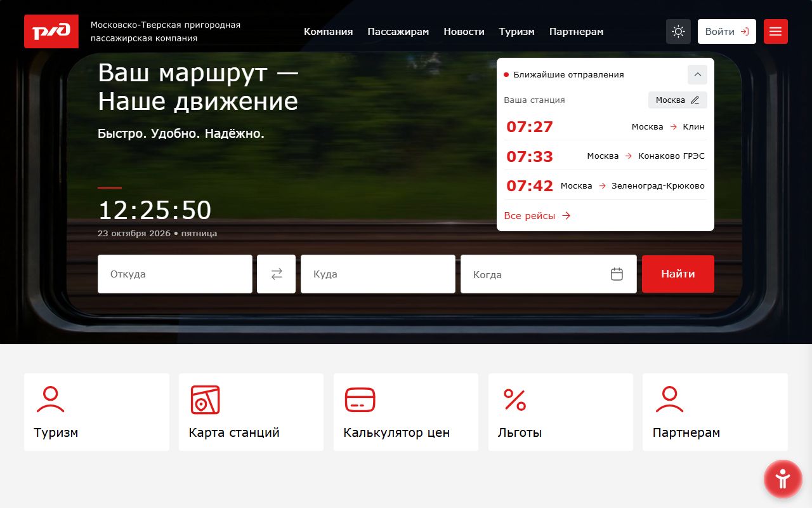Click the Быстро. Удобно. Надёжно. tagline

181,134
